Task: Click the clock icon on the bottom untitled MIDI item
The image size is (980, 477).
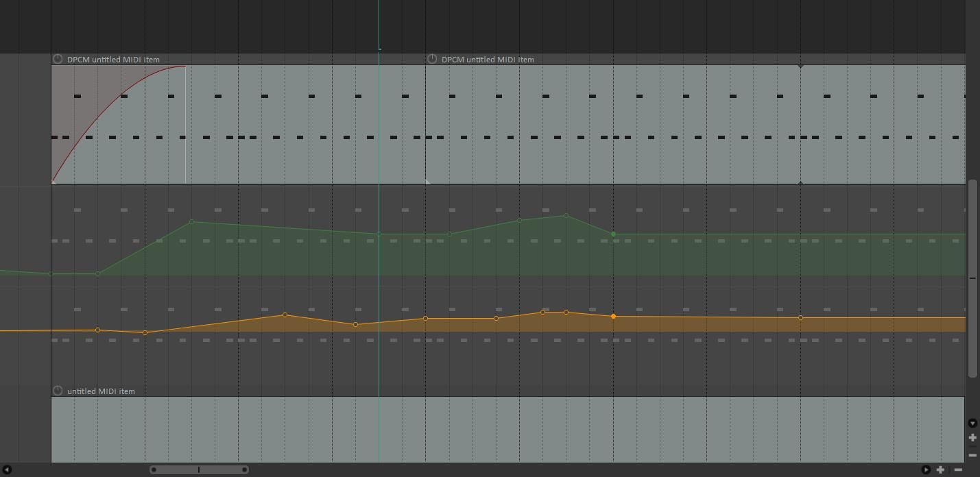Action: [x=58, y=391]
